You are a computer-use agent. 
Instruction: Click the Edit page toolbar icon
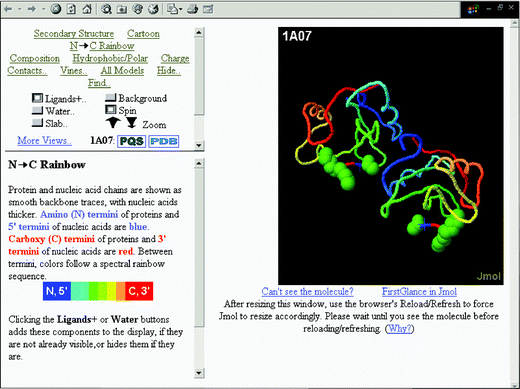(208, 9)
